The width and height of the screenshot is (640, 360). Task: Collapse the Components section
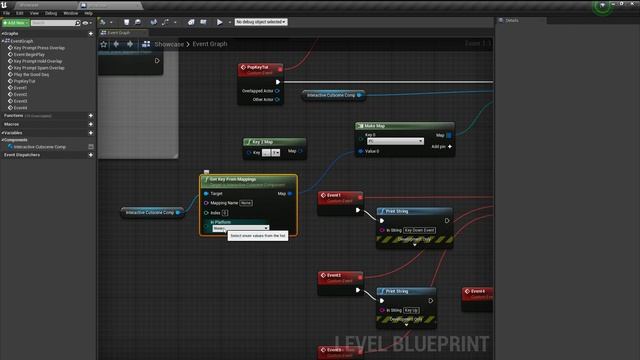pyautogui.click(x=2, y=140)
